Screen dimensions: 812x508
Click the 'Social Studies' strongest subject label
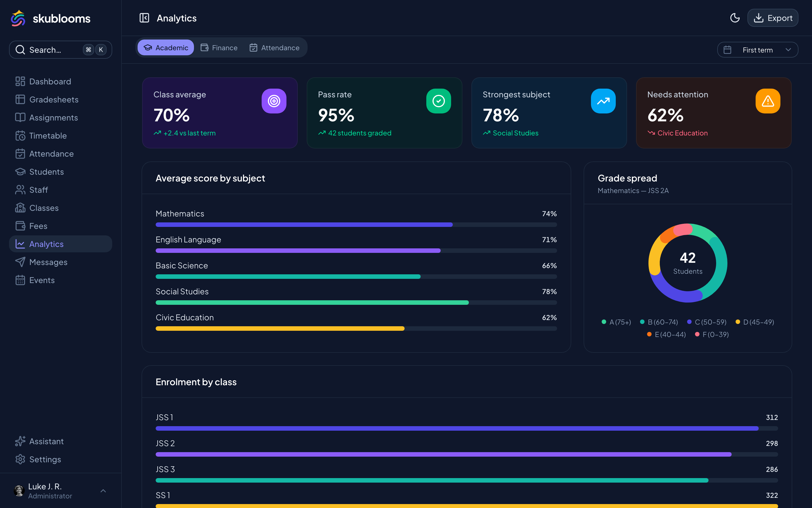[x=515, y=133]
